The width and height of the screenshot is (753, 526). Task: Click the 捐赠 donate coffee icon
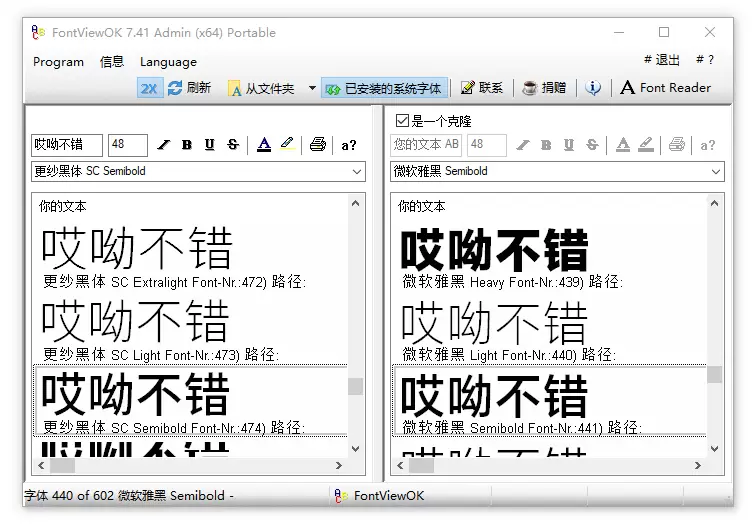[x=529, y=88]
